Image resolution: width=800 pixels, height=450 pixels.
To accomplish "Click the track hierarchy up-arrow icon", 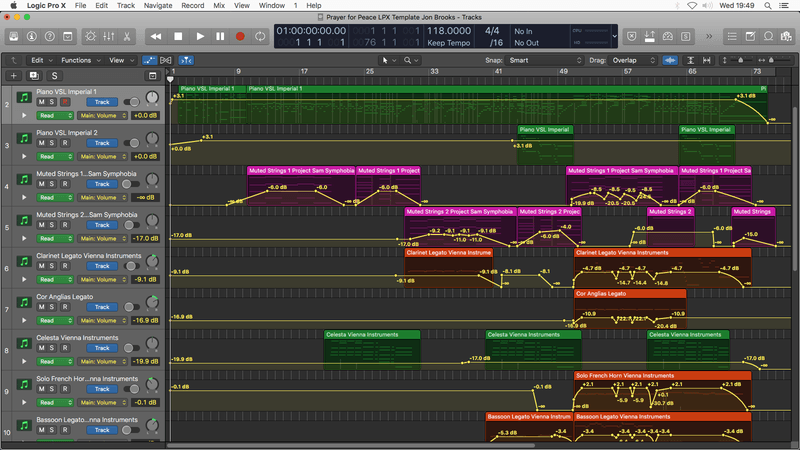I will [14, 60].
